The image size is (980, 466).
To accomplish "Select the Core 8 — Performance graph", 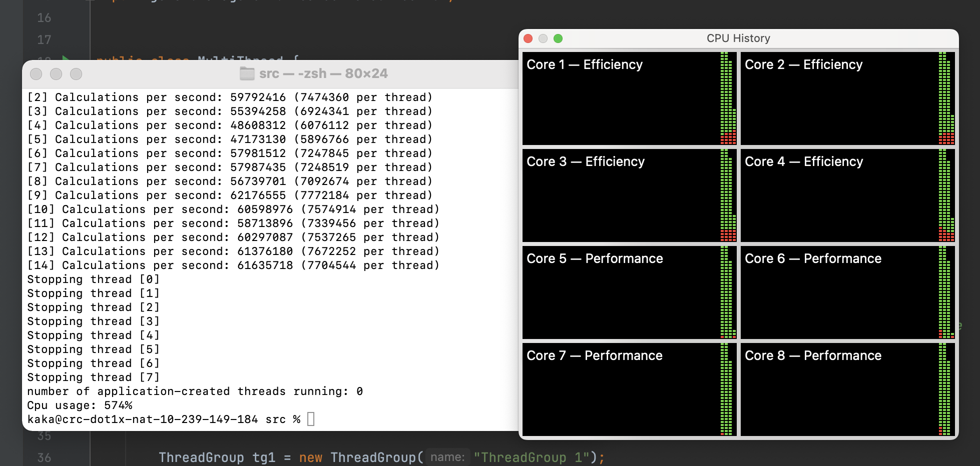I will 847,389.
